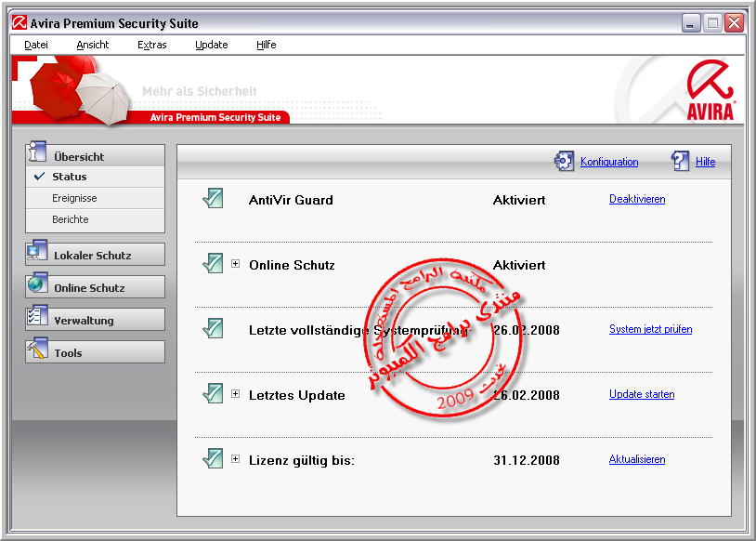756x541 pixels.
Task: Click Deaktivieren for AntiVir Guard
Action: click(637, 199)
